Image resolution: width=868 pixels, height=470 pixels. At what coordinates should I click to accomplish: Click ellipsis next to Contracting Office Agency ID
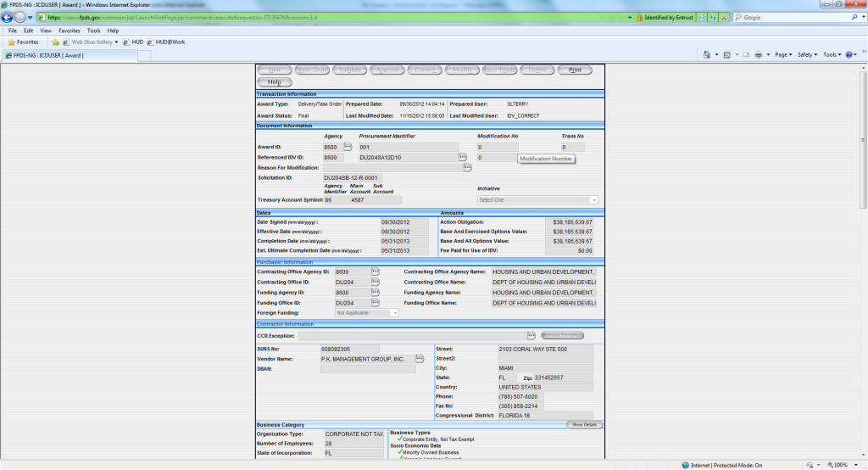point(376,271)
